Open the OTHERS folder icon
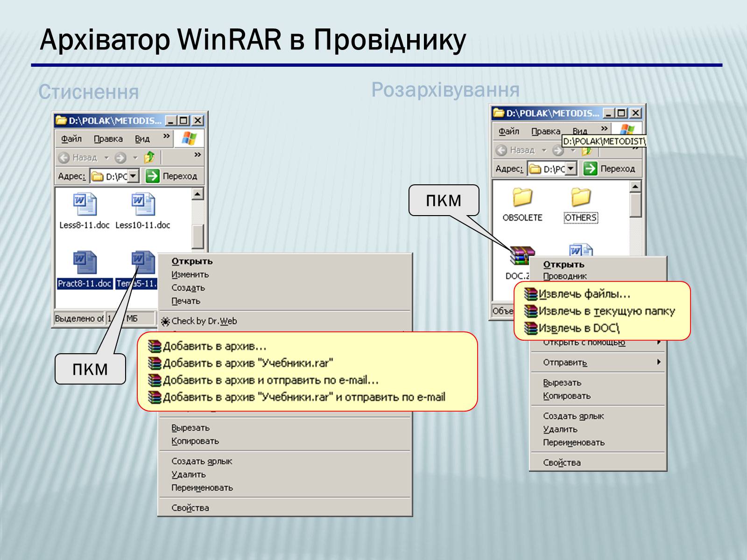This screenshot has height=560, width=747. [x=580, y=197]
